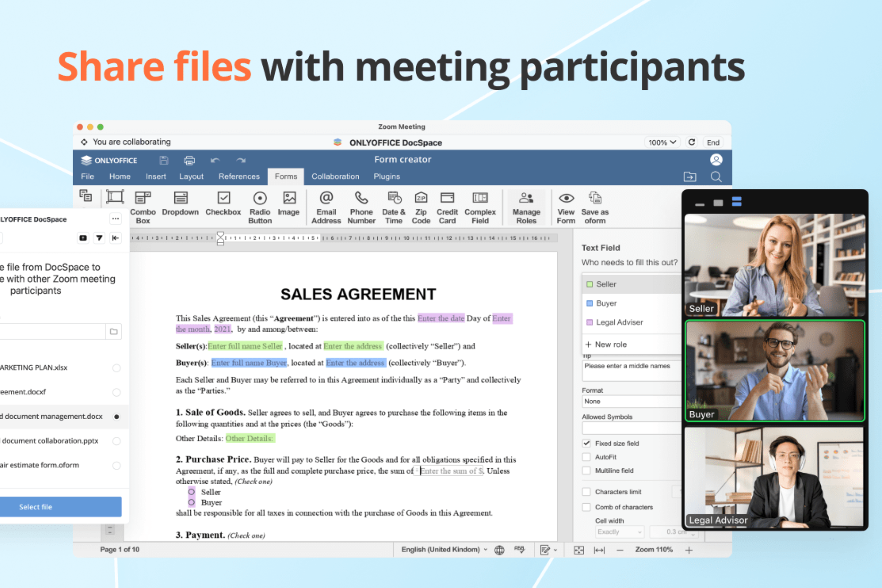Collapse the DocSpace side panel arrow
Image resolution: width=882 pixels, height=588 pixels.
115,238
